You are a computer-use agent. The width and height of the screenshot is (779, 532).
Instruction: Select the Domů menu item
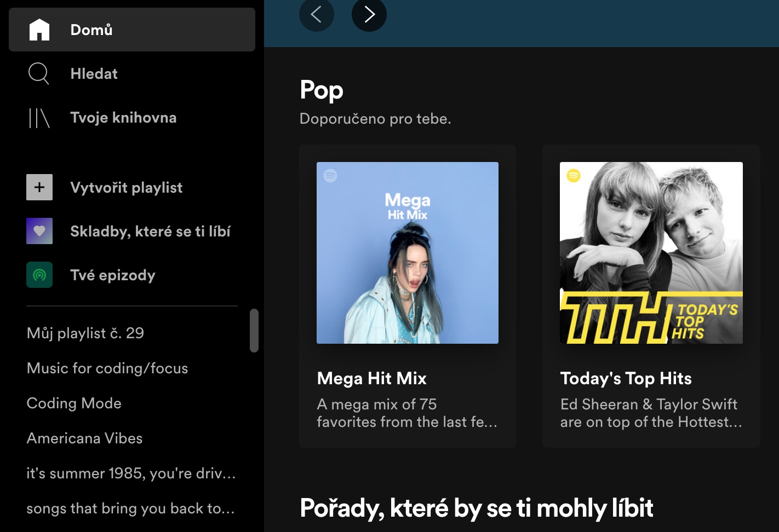[91, 30]
